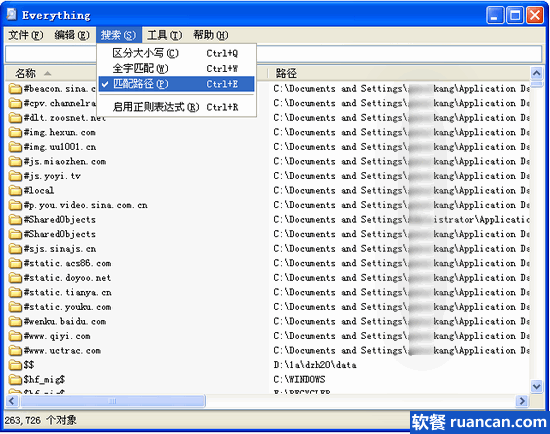Select the #static.doyoo.net folder icon
The image size is (550, 434).
pos(15,278)
